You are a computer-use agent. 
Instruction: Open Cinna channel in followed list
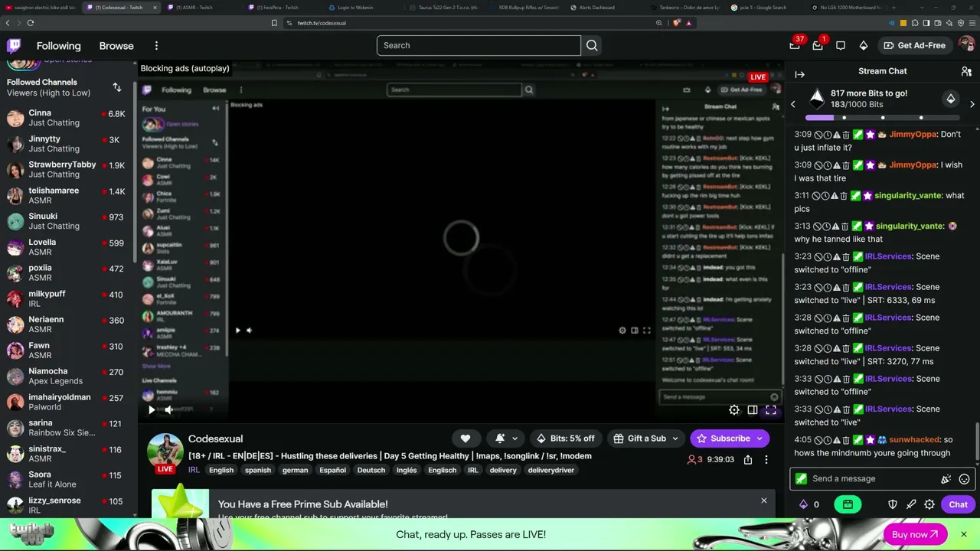pos(67,118)
